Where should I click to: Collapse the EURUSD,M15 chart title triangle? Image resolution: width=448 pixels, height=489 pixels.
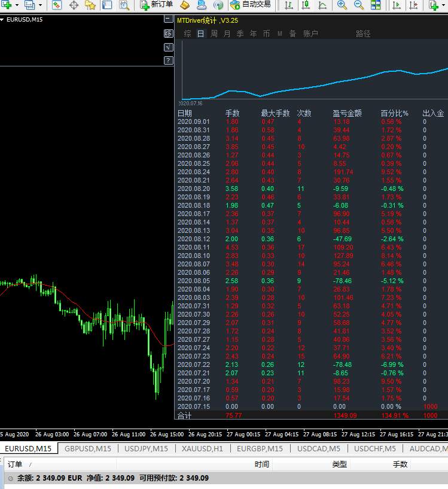(x=2, y=20)
